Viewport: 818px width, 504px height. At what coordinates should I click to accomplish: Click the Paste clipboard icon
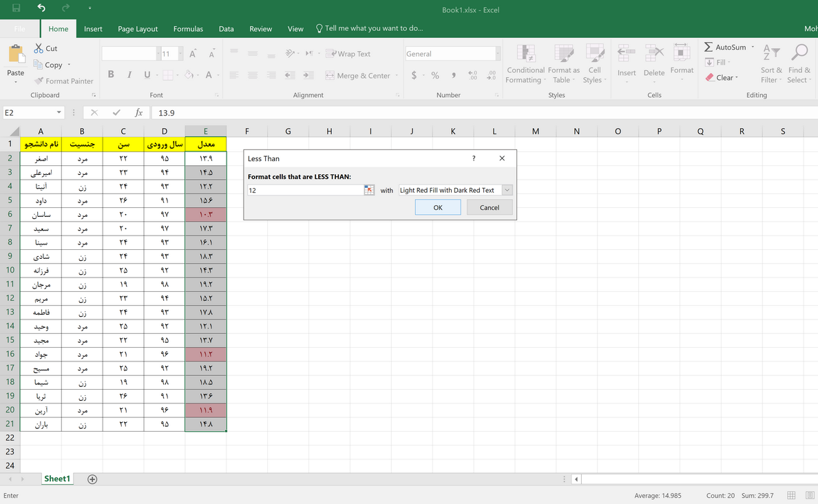click(x=15, y=55)
